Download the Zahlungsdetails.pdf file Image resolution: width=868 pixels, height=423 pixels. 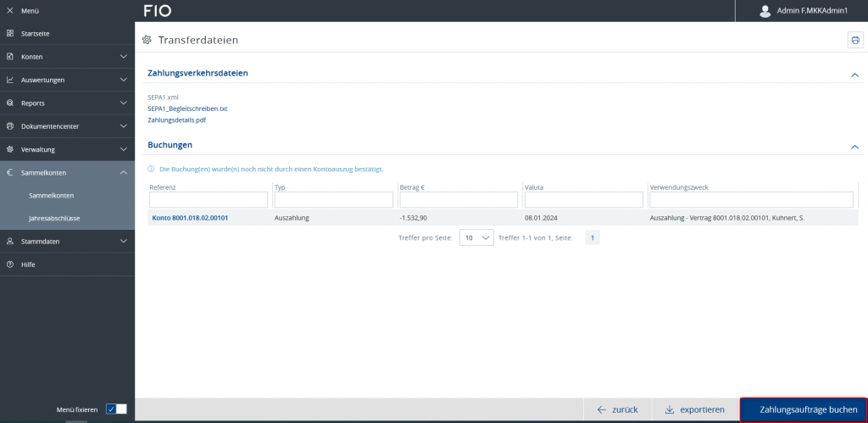click(176, 120)
